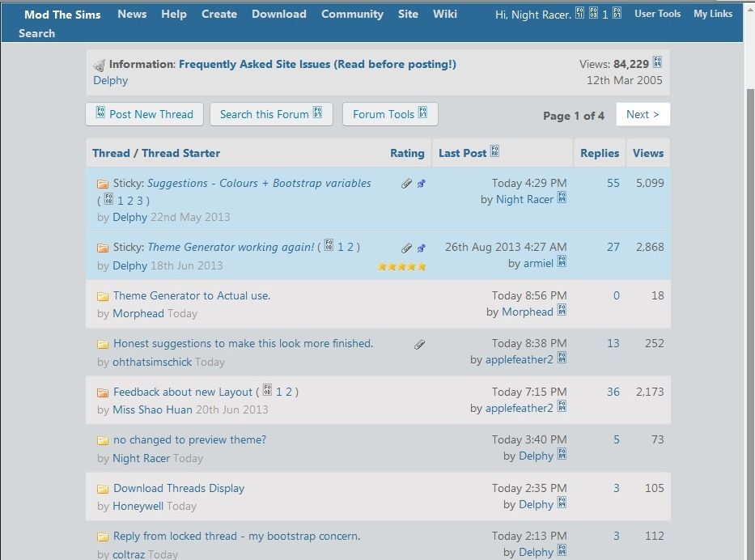
Task: Open the Forum Tools dropdown
Action: [390, 114]
